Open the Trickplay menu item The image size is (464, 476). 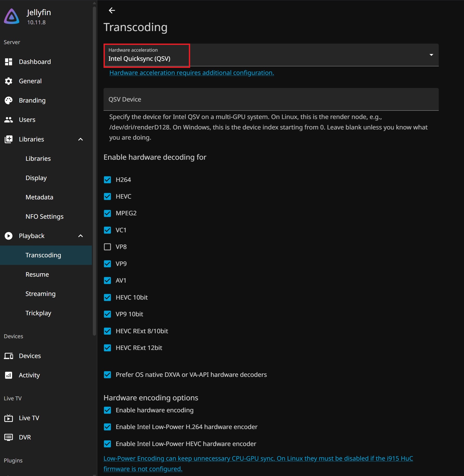(38, 313)
